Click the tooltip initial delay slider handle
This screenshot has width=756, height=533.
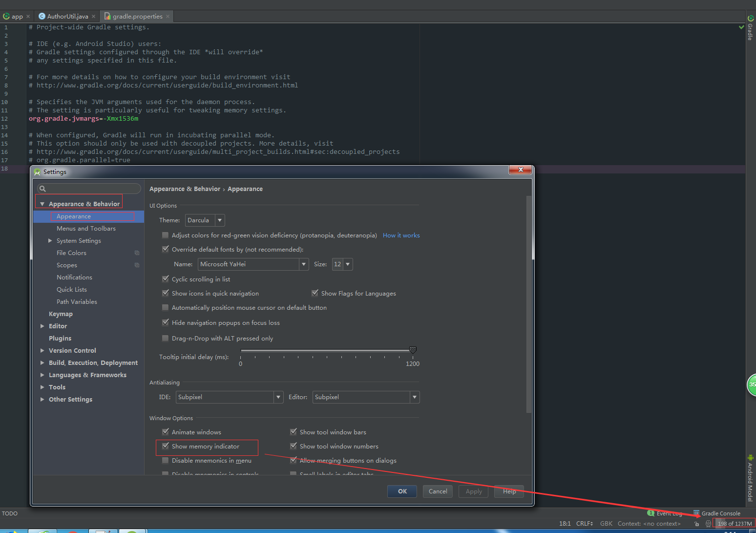point(413,350)
